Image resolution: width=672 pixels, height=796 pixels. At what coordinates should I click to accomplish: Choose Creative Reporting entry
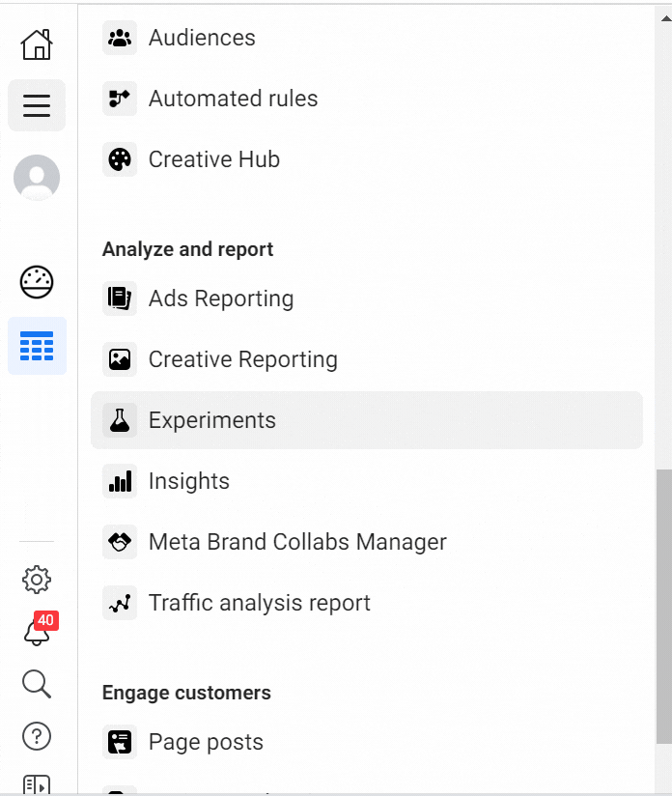(242, 360)
